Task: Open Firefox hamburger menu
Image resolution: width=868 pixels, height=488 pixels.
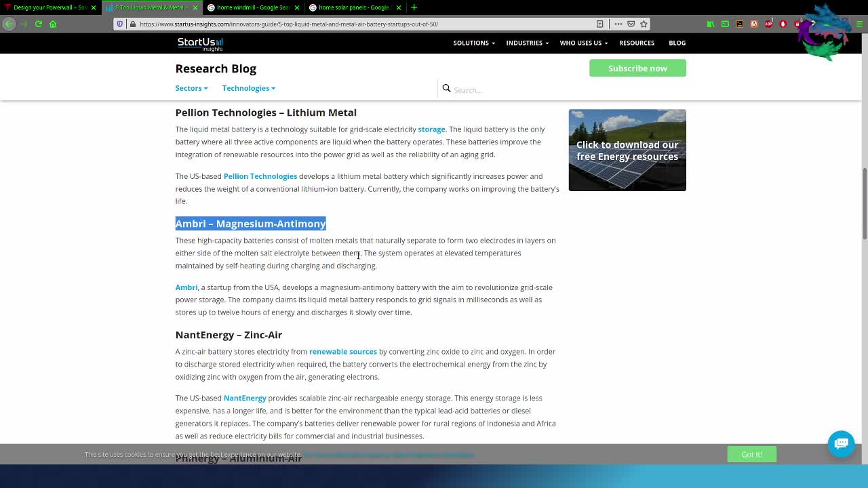Action: pyautogui.click(x=859, y=24)
